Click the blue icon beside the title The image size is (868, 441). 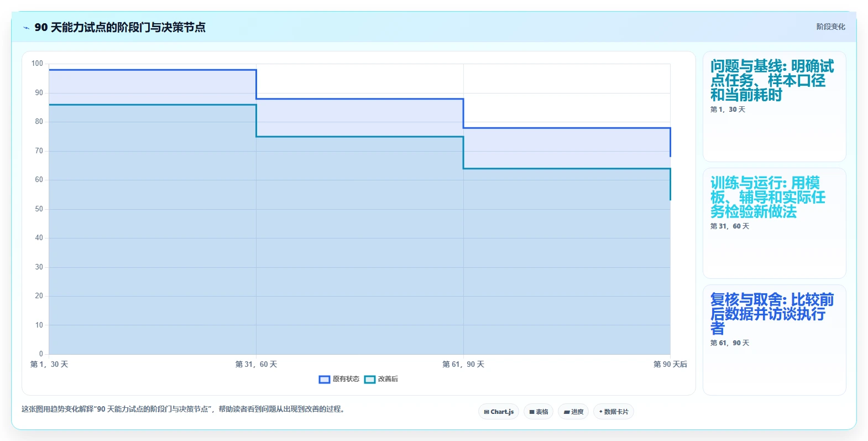coord(26,28)
